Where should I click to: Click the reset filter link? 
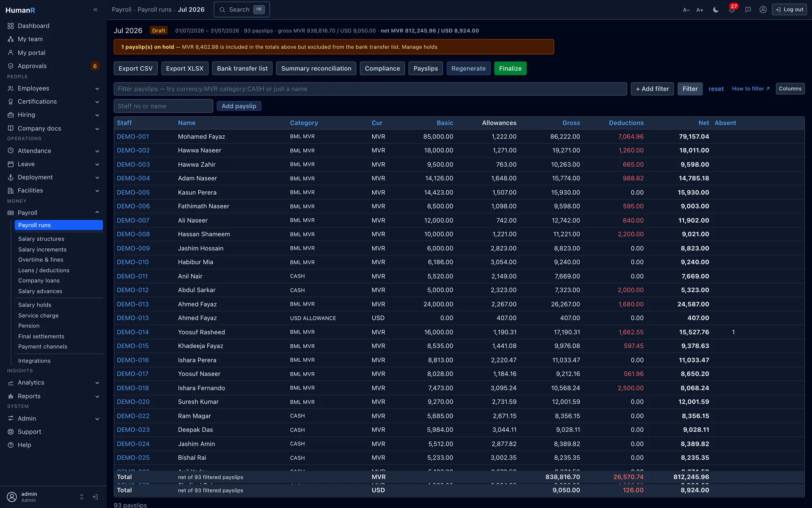pos(716,89)
